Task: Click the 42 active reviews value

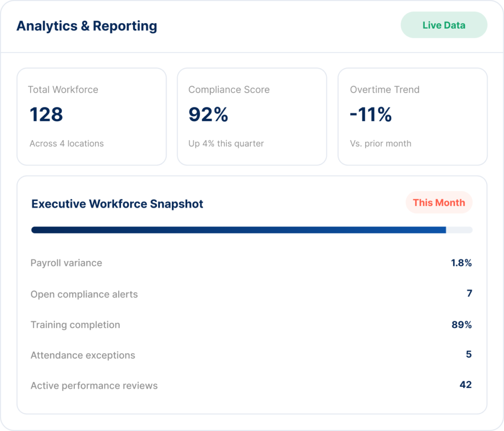Action: (x=466, y=385)
